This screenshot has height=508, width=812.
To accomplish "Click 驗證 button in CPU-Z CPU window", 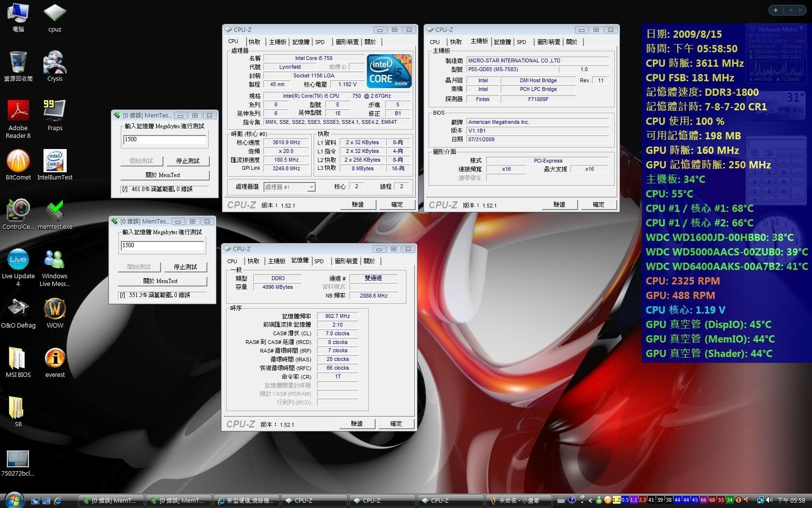I will [358, 205].
